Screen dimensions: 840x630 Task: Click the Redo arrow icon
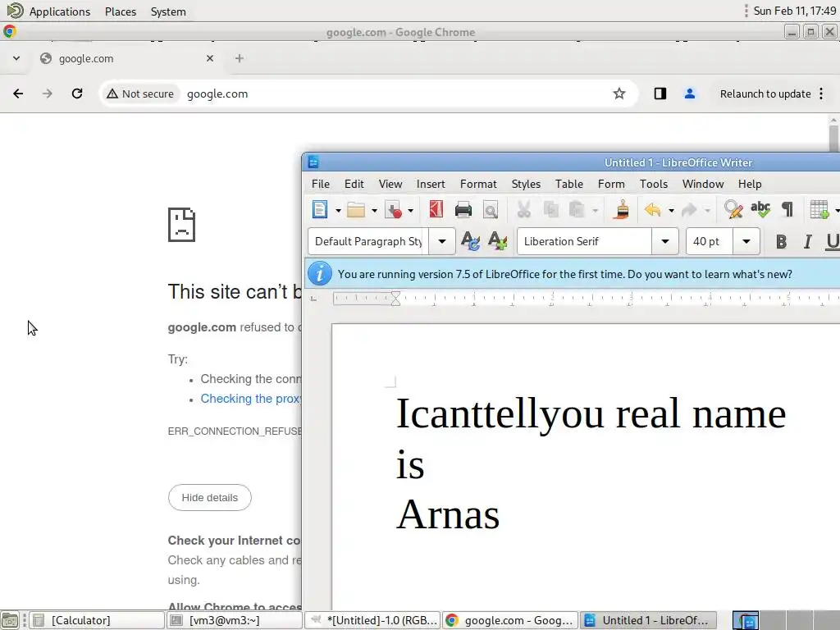tap(689, 209)
